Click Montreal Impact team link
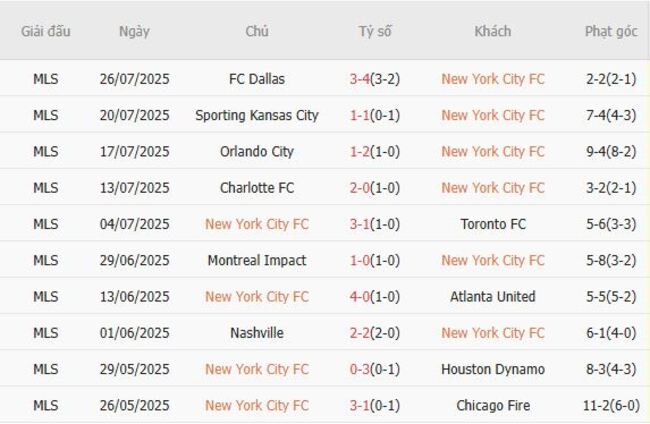Screen dimensions: 650x424 pos(257,260)
